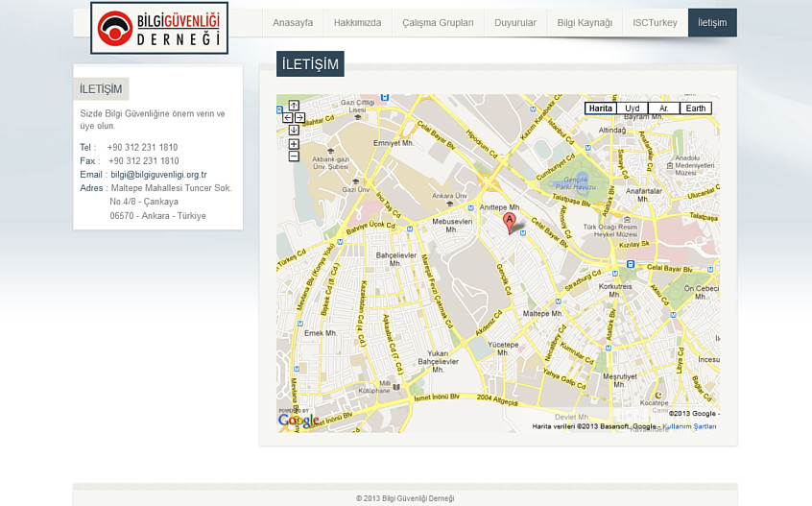
Task: Click the Ankara Ünv university icon
Action: [x=449, y=204]
